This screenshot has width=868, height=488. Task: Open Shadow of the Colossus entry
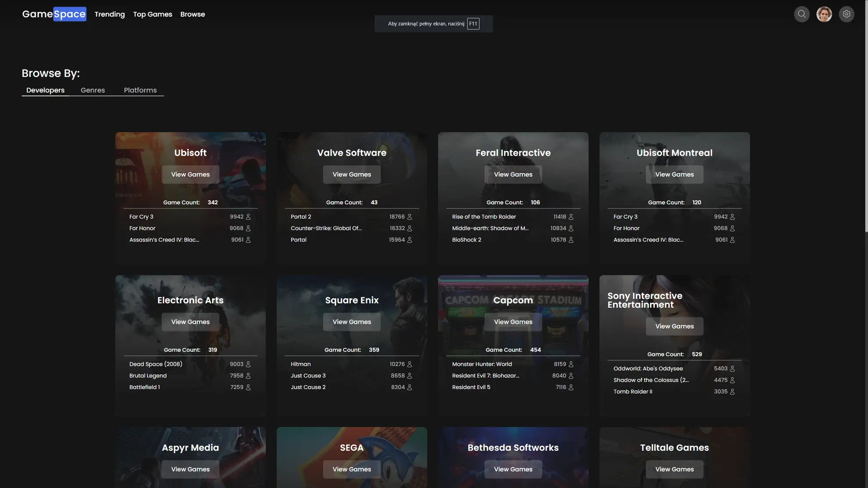point(651,380)
